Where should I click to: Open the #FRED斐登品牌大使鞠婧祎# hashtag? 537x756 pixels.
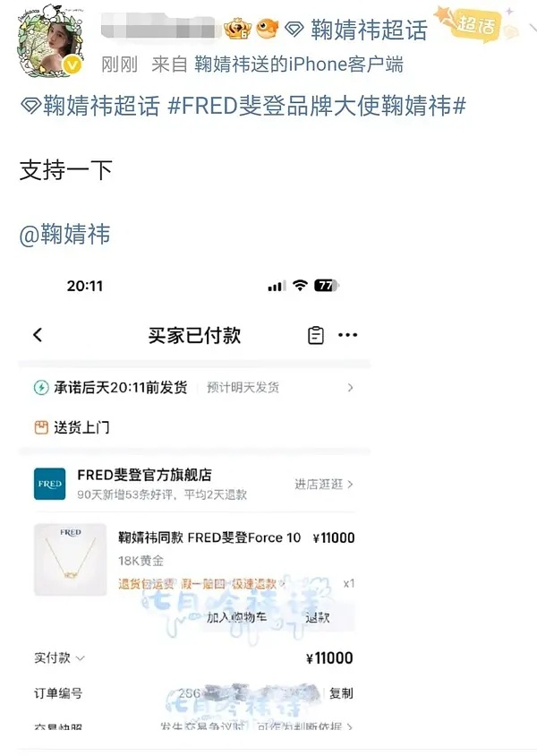[x=317, y=106]
